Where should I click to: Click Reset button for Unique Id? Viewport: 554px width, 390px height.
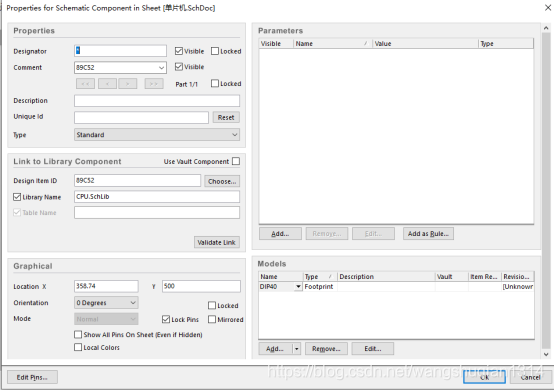click(x=226, y=117)
